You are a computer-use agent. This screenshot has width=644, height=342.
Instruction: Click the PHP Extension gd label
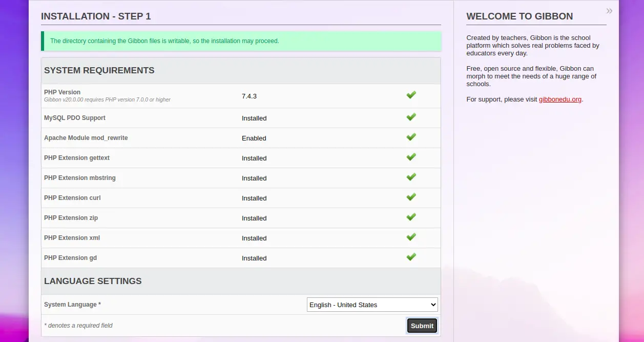(x=70, y=258)
